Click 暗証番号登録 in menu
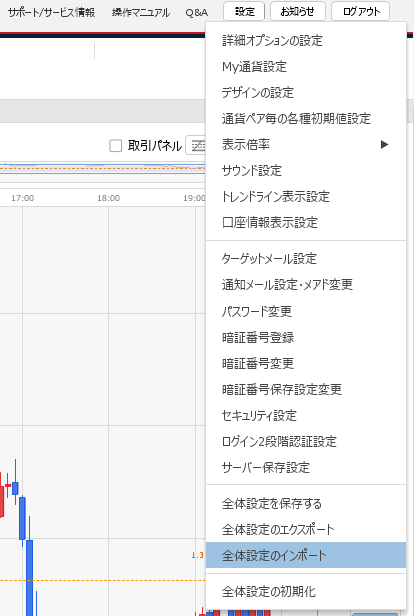This screenshot has height=616, width=414. (x=306, y=337)
